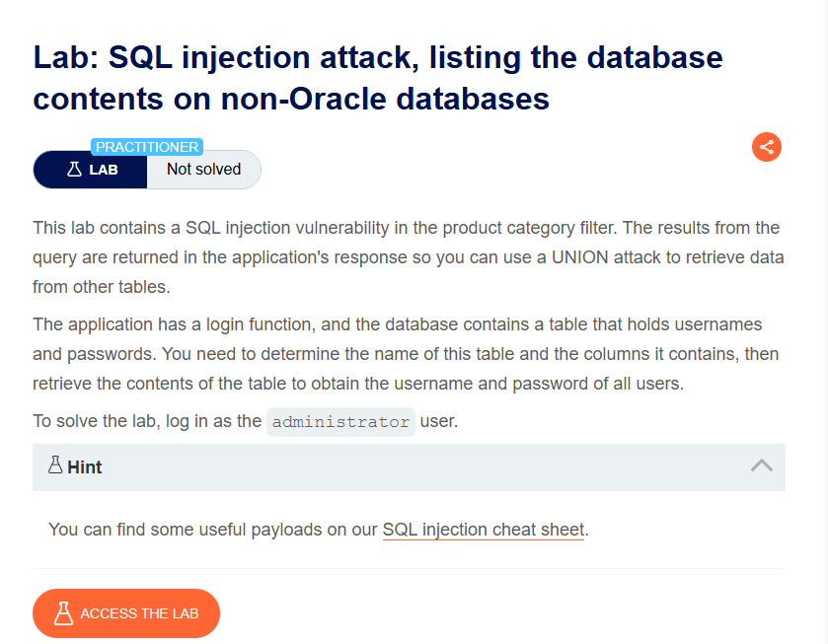
Task: Click the 'To solve the lab' sentence
Action: coord(246,421)
